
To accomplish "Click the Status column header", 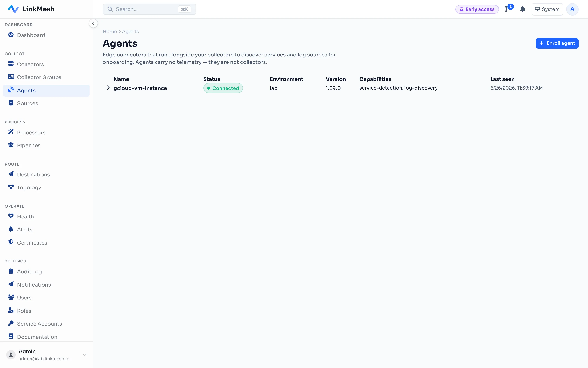I will click(x=212, y=79).
